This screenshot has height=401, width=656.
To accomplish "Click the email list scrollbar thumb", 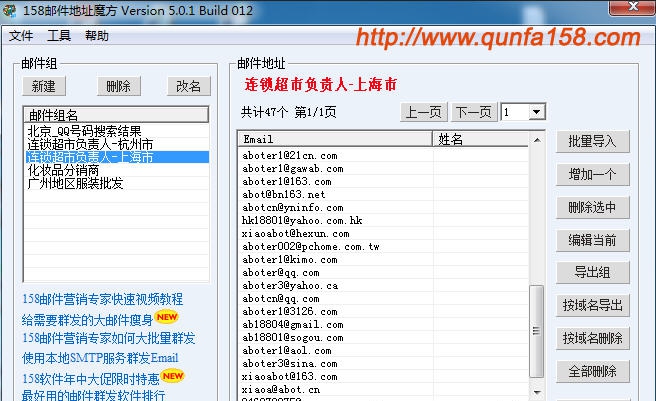I will pos(537,331).
